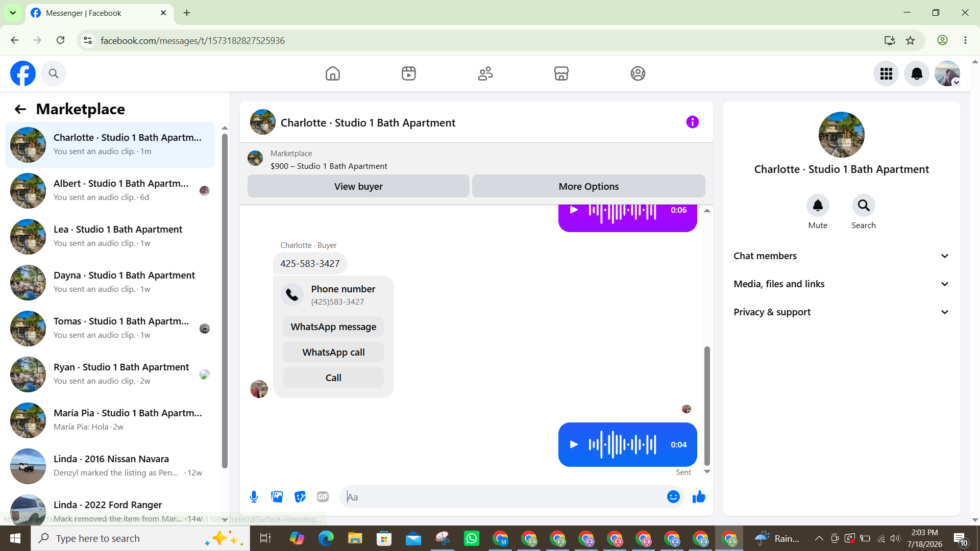This screenshot has height=551, width=980.
Task: Open the Charlotte Studio 1 Bath conversation
Action: pyautogui.click(x=110, y=144)
